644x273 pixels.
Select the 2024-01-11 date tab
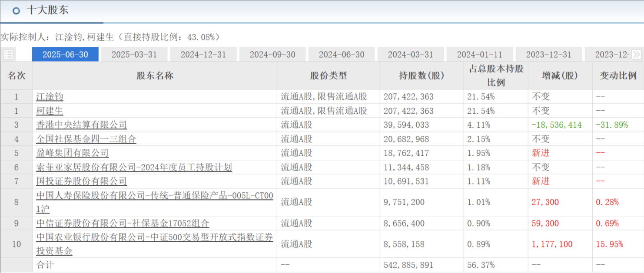(479, 55)
